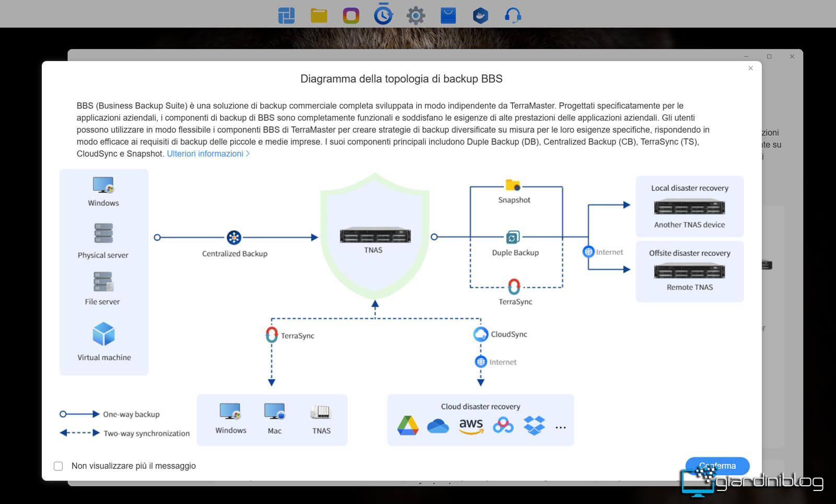The width and height of the screenshot is (836, 504).
Task: Click the Conferma button
Action: click(x=717, y=466)
